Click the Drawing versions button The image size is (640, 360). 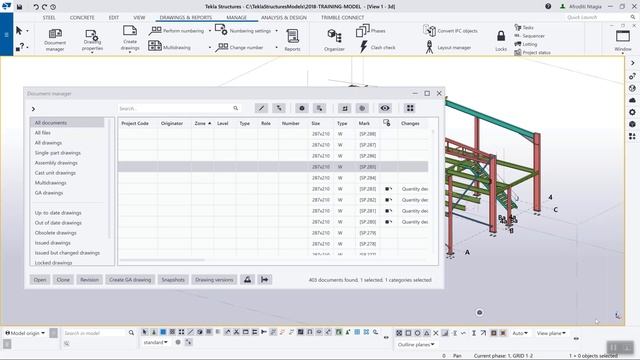pos(214,280)
